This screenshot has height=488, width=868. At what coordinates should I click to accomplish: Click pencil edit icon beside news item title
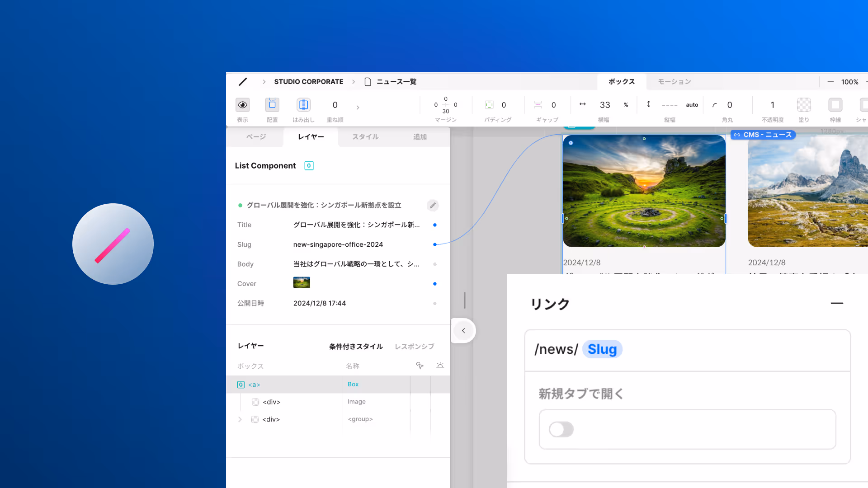tap(433, 206)
